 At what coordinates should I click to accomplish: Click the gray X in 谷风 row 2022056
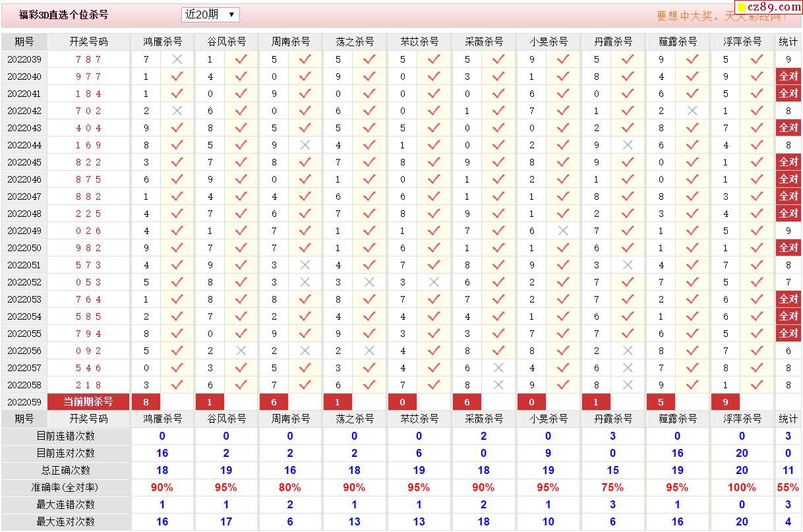[x=241, y=351]
